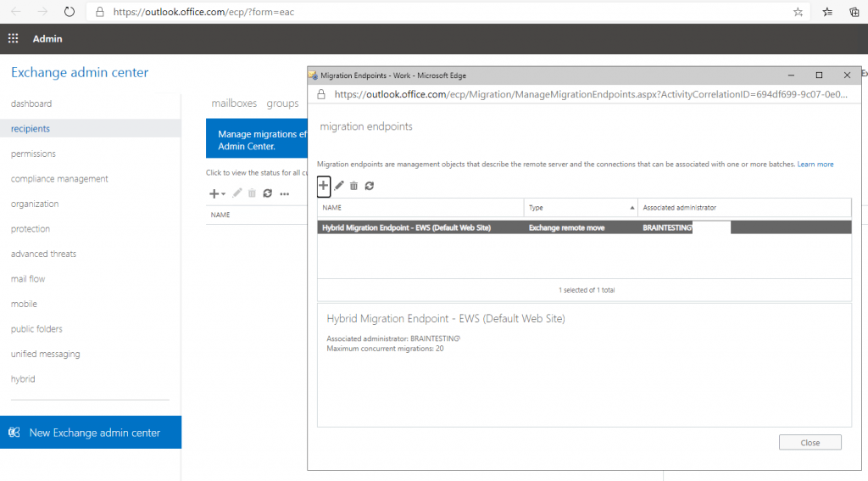Click the Manage migrations banner in background

click(x=257, y=140)
